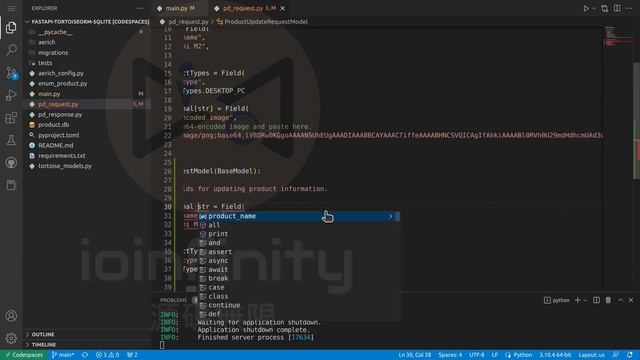Click the main* branch in status bar
Image resolution: width=640 pixels, height=360 pixels.
tap(62, 355)
